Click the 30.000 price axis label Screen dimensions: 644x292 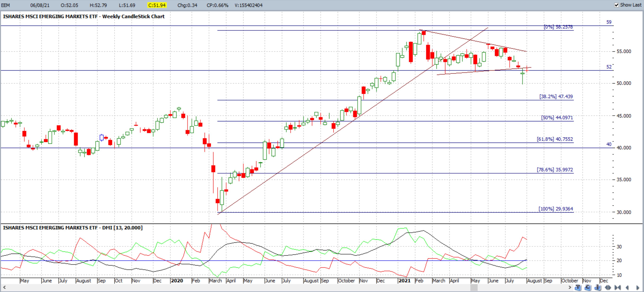[624, 212]
